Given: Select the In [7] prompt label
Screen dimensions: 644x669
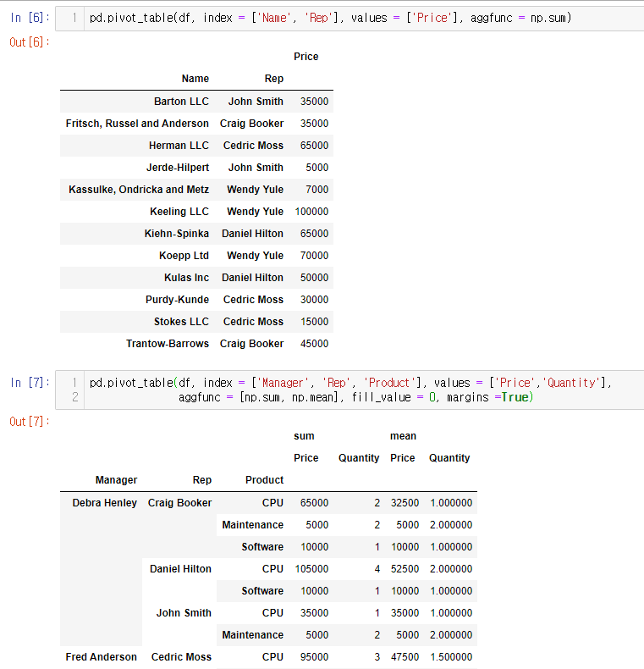Looking at the screenshot, I should 30,383.
